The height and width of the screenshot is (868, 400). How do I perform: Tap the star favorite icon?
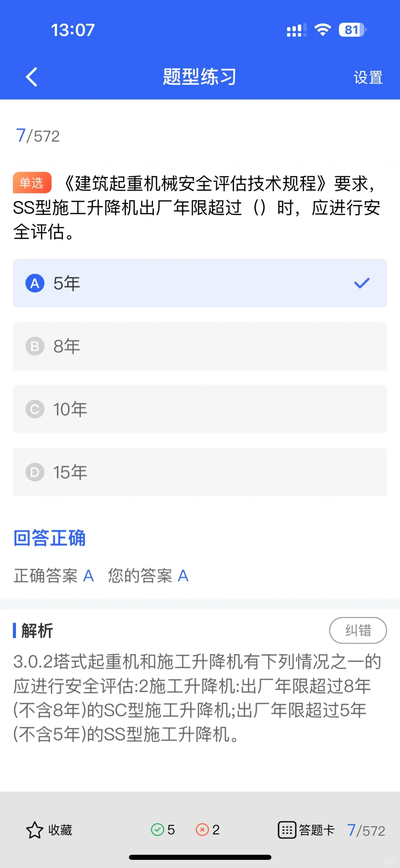[x=35, y=830]
